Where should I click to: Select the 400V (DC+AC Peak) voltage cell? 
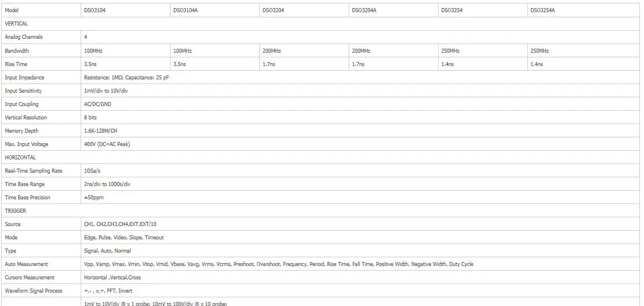(361, 144)
